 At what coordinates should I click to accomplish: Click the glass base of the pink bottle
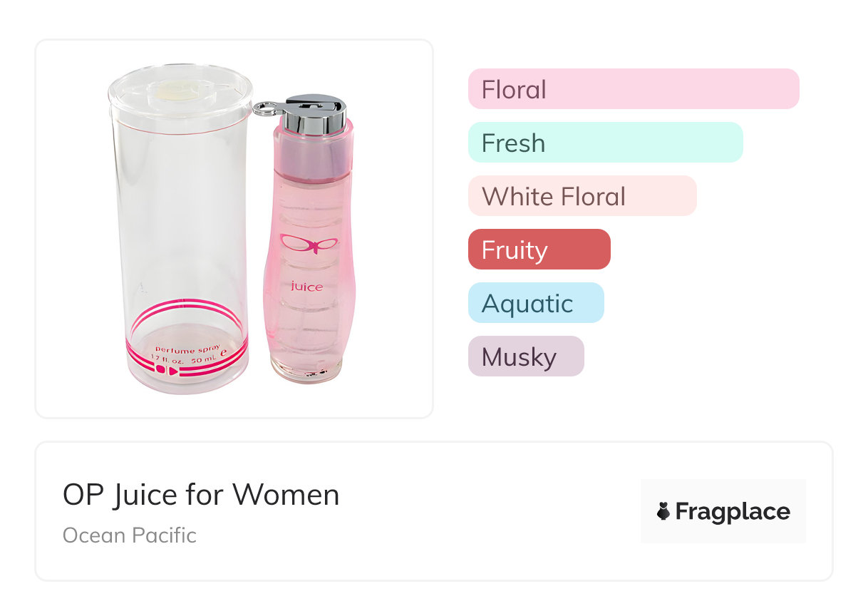click(x=307, y=372)
